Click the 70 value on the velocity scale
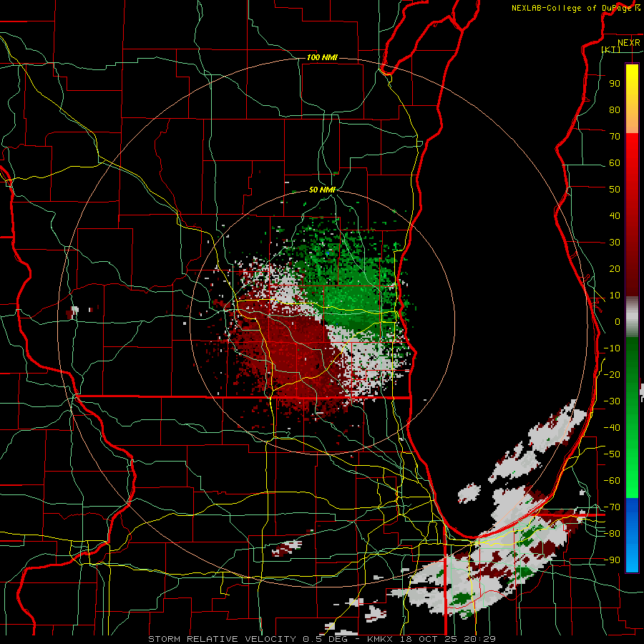This screenshot has width=644, height=644. point(615,137)
